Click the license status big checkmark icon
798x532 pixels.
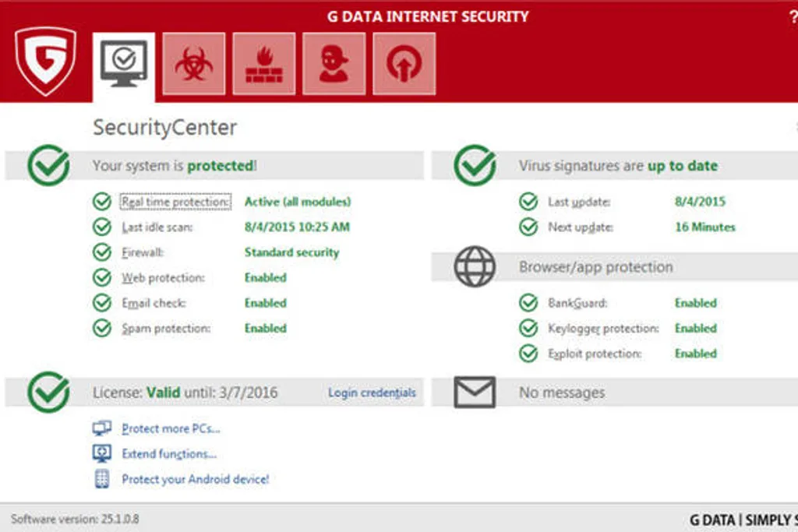click(x=49, y=392)
